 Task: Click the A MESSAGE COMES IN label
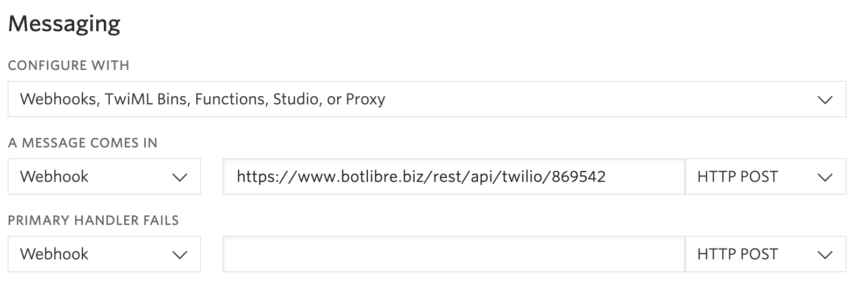coord(83,143)
